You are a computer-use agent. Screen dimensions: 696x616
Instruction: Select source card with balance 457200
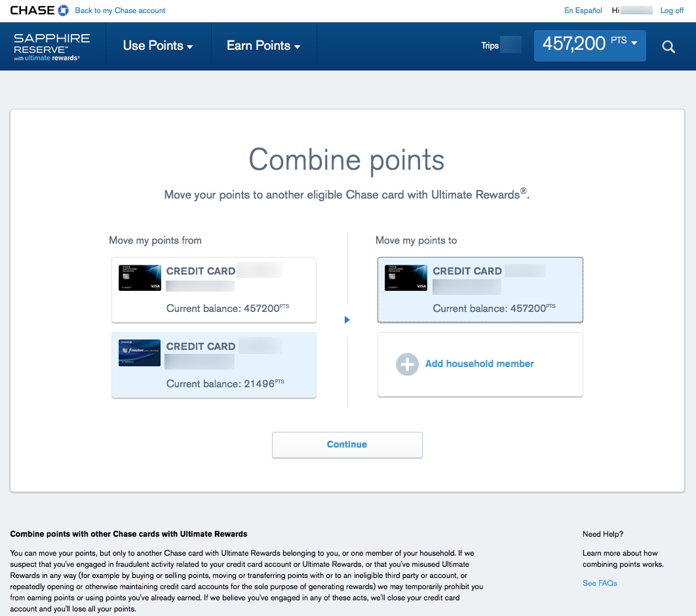214,290
